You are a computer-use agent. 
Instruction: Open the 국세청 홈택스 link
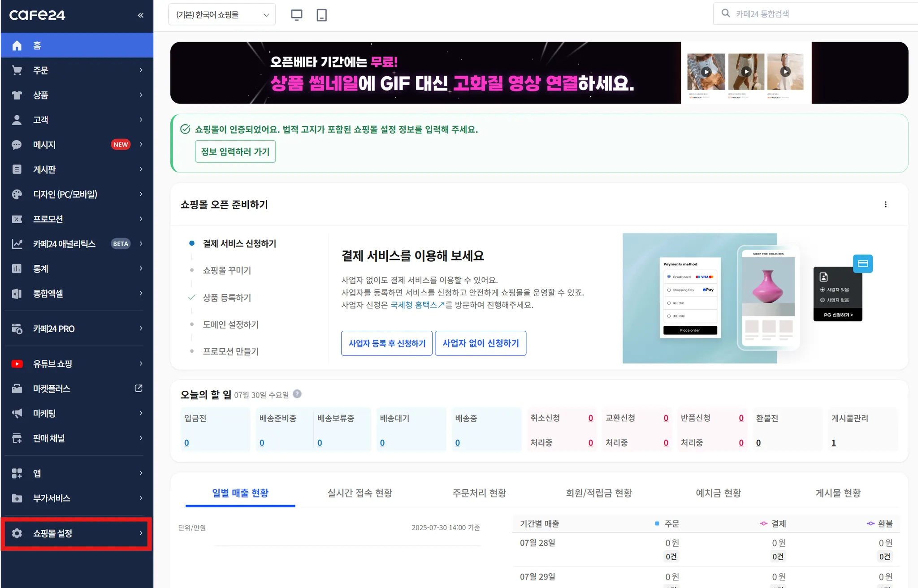pyautogui.click(x=417, y=305)
